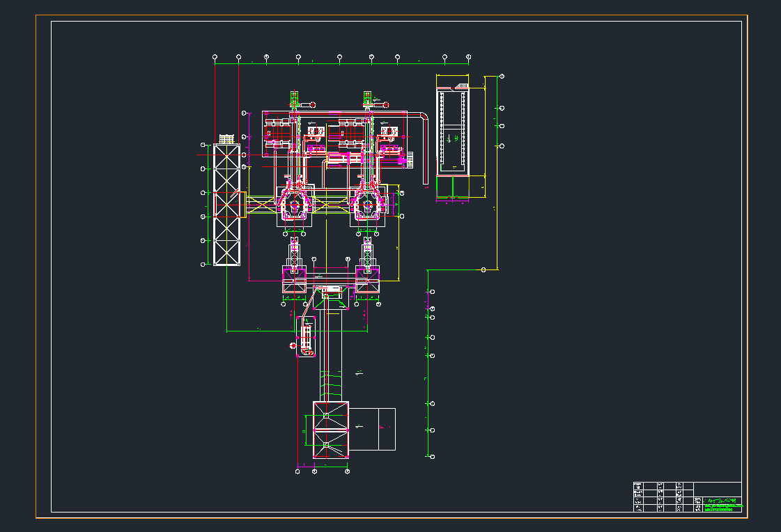781x532 pixels.
Task: Click the rightmost grid bubble in top row
Action: [469, 56]
